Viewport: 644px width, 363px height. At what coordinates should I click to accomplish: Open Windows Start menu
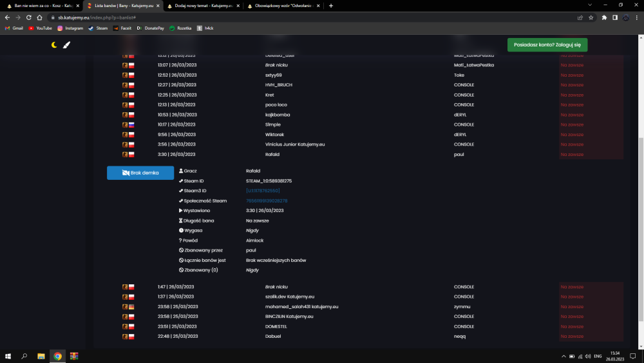point(8,356)
